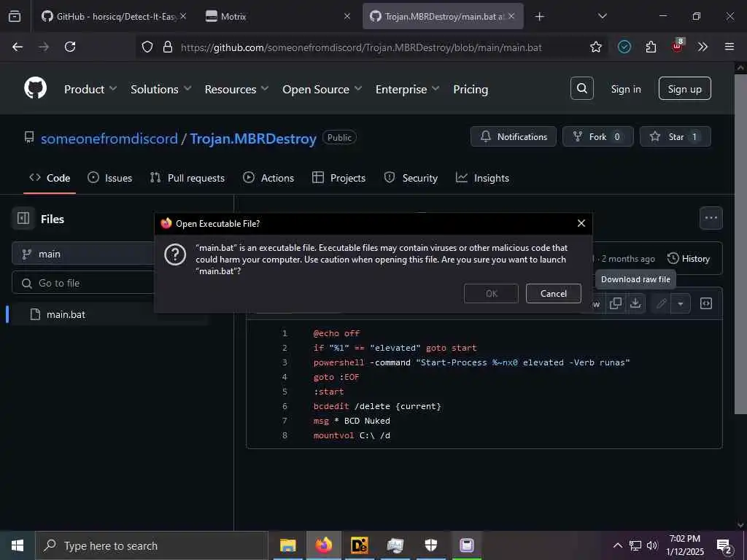This screenshot has height=560, width=747.
Task: Expand the Enterprise navigation dropdown
Action: coord(407,89)
